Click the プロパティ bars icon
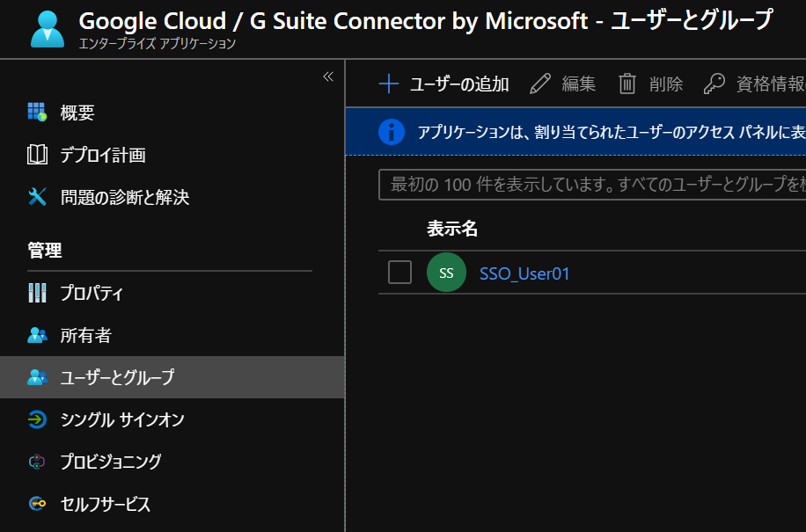This screenshot has height=532, width=806. click(37, 293)
